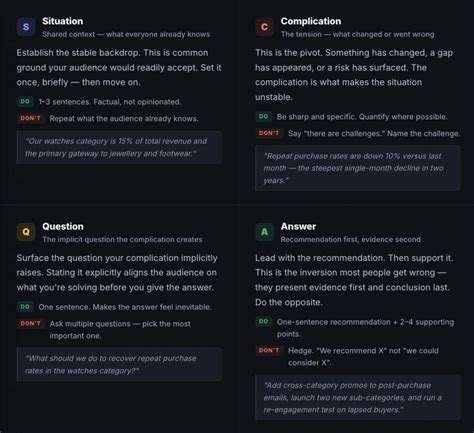474x433 pixels.
Task: Select the Situation heading
Action: point(63,21)
